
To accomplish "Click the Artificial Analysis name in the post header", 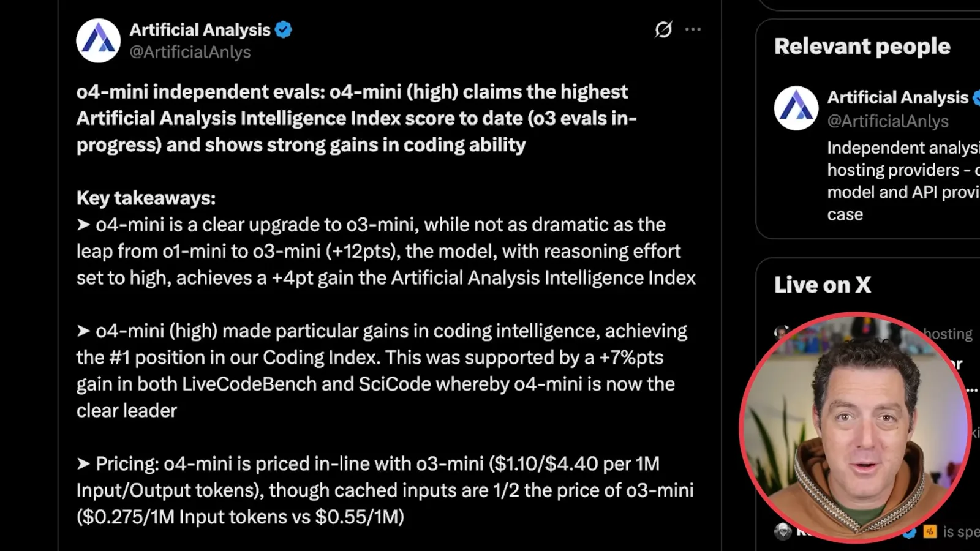I will pos(200,29).
